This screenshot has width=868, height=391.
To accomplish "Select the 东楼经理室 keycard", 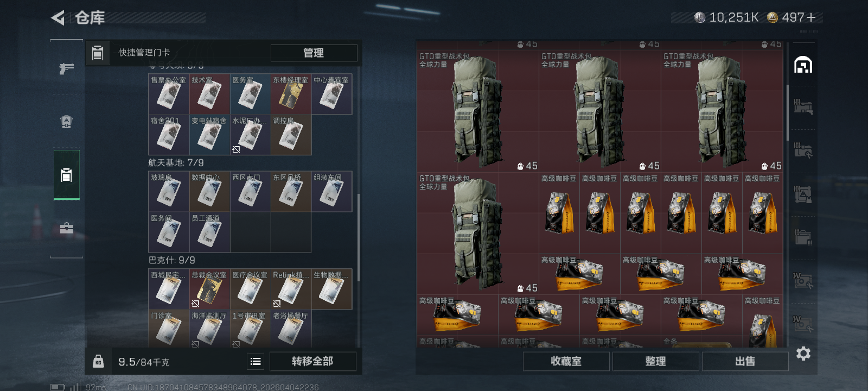I will [x=291, y=94].
